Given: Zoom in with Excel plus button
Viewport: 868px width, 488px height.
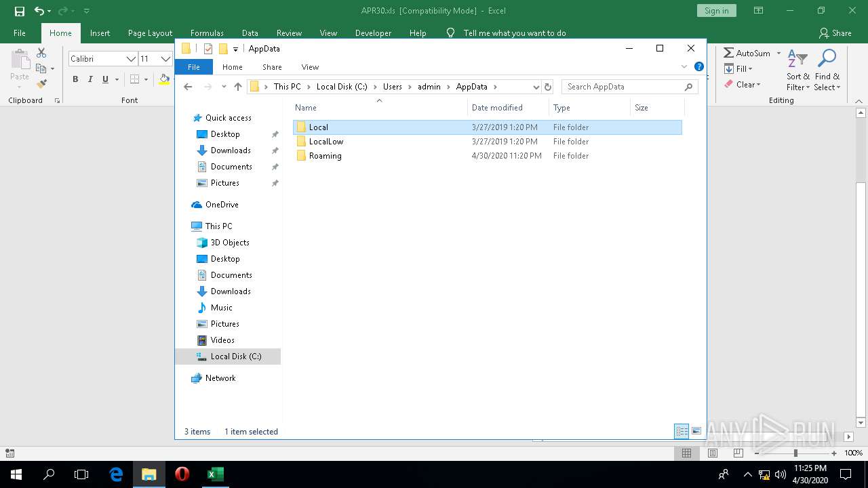Looking at the screenshot, I should click(x=834, y=453).
